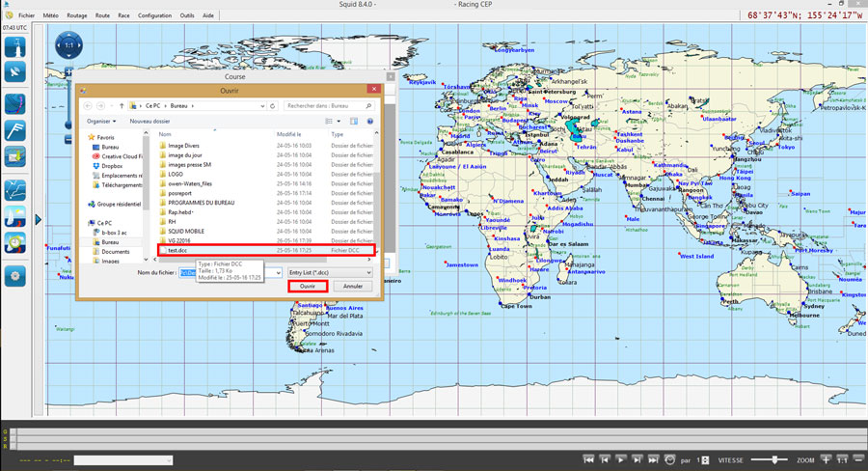Open the Routage menu

coord(77,15)
